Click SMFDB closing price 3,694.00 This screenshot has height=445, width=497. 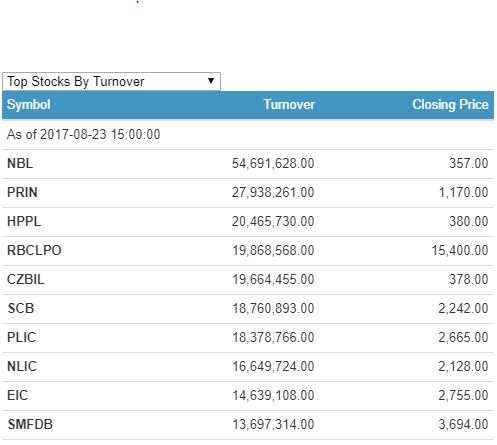coord(463,424)
